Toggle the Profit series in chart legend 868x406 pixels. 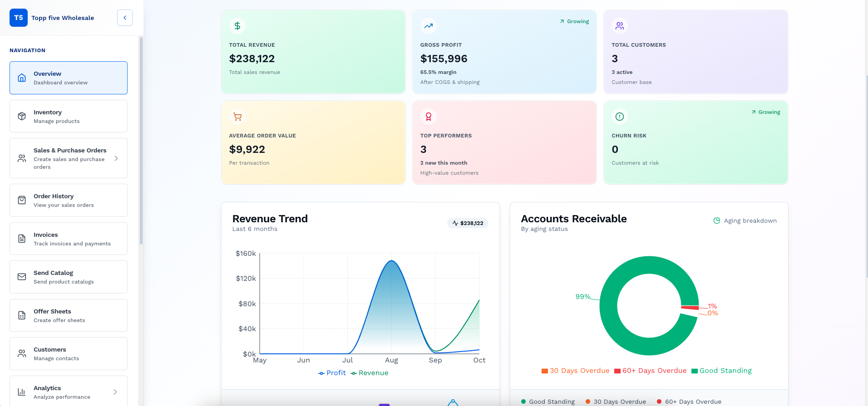pos(332,373)
